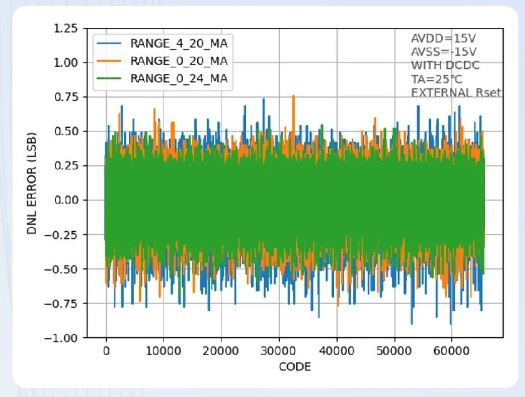Image resolution: width=525 pixels, height=397 pixels.
Task: Click the RANGE_0_24_MA legend label
Action: click(x=179, y=78)
